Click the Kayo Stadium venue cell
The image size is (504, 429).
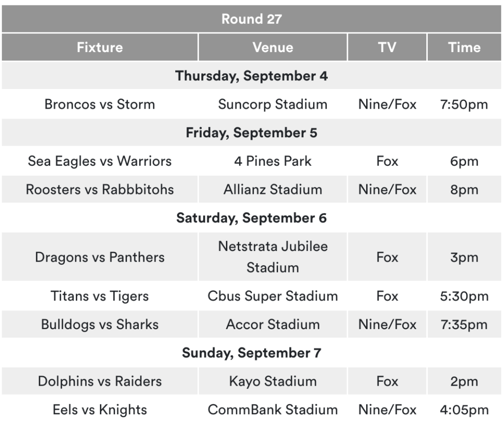pyautogui.click(x=273, y=381)
